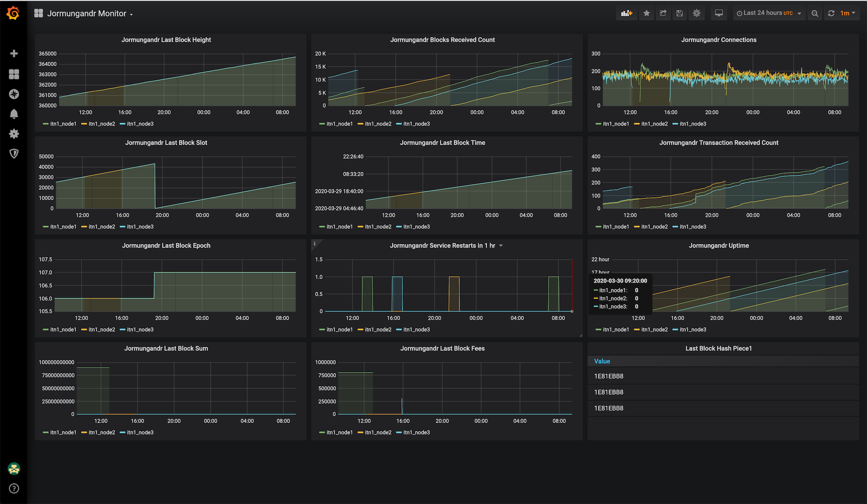Open the Jormungandr Connections panel title menu
The width and height of the screenshot is (867, 504).
tap(719, 40)
